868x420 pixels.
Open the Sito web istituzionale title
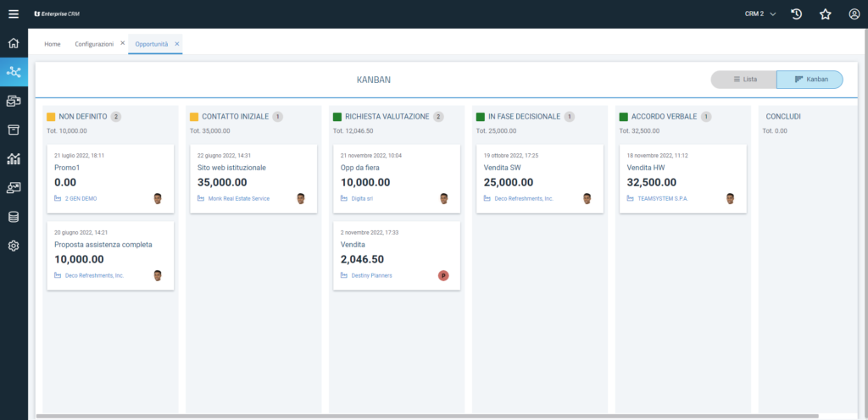coord(232,168)
